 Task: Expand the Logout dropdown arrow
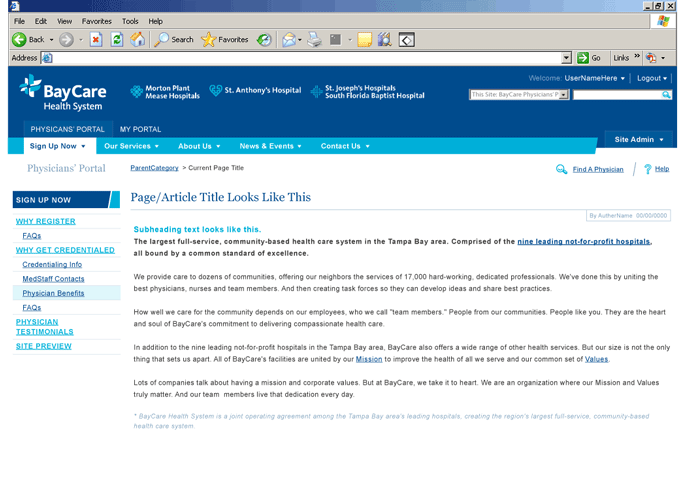click(665, 78)
